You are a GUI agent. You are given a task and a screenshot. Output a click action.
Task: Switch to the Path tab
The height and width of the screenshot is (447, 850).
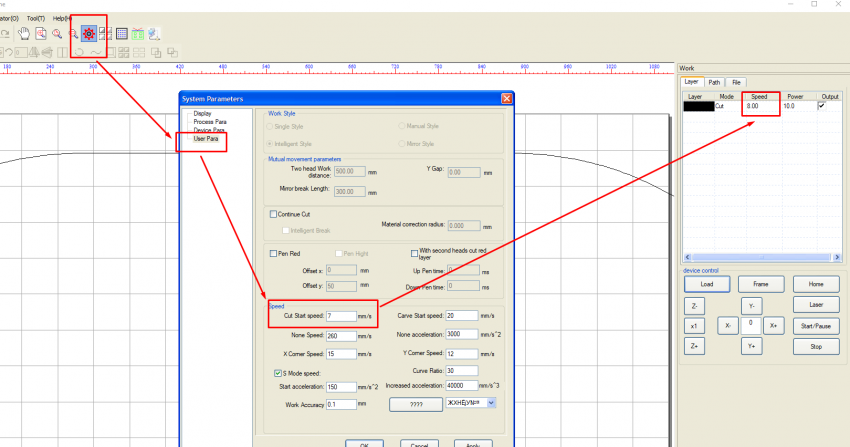click(x=714, y=82)
